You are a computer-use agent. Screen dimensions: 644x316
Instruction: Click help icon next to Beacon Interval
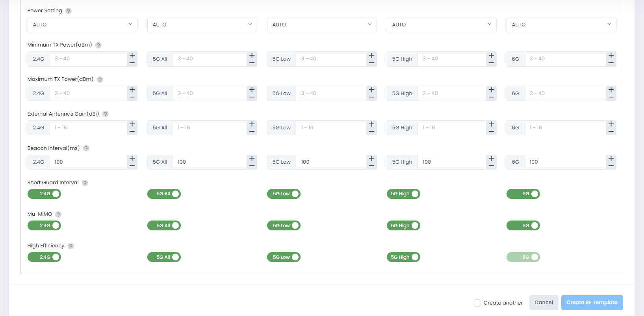click(x=86, y=148)
